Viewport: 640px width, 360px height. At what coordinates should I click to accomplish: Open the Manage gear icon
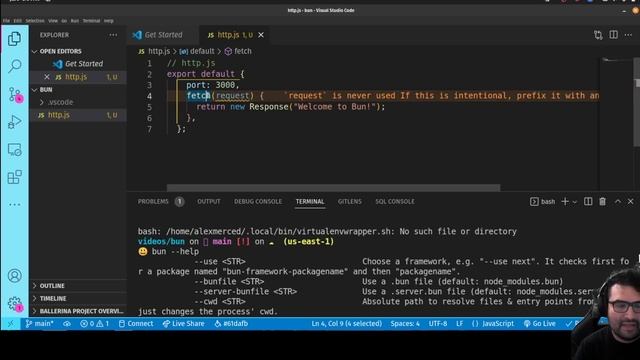coord(14,304)
